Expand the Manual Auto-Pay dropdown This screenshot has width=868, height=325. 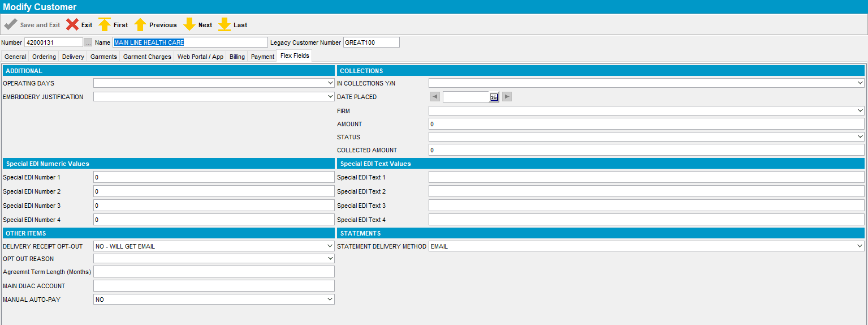[330, 300]
